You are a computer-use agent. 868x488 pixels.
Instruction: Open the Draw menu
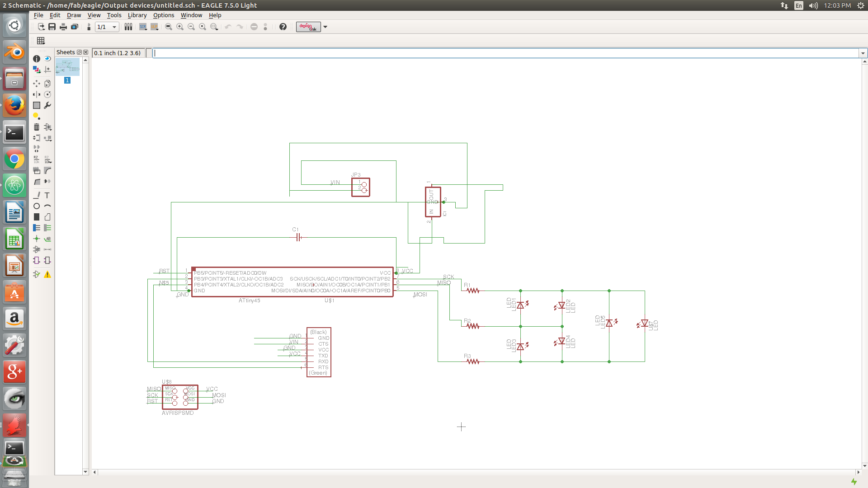click(x=74, y=15)
